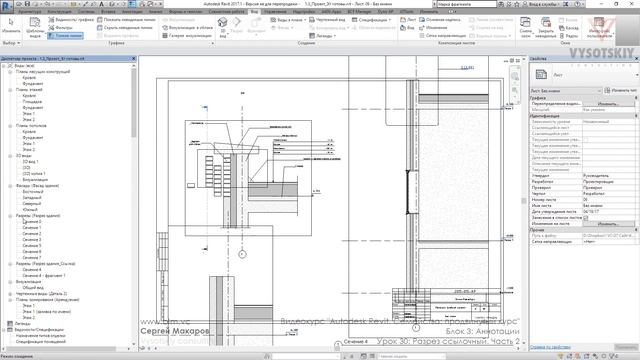The height and width of the screenshot is (360, 640).
Task: Click vertical scrollbar of Project Browser
Action: [133, 102]
